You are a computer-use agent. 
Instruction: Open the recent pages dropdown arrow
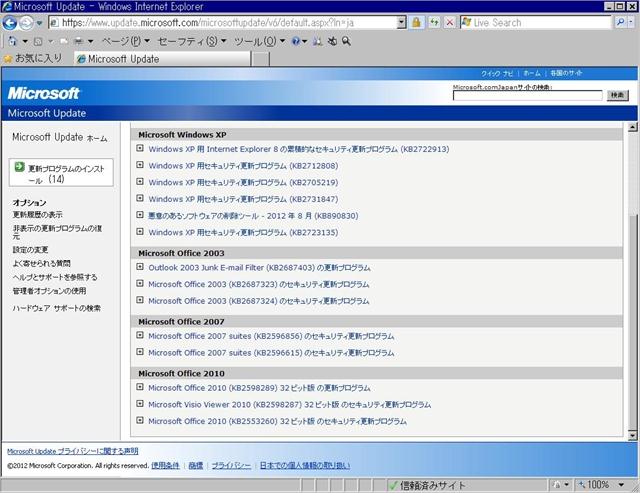(x=39, y=23)
